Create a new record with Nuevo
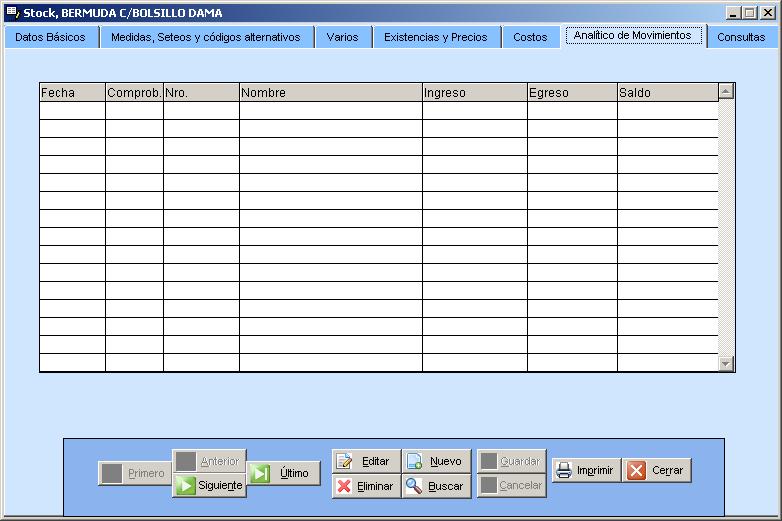This screenshot has width=782, height=521. (436, 461)
